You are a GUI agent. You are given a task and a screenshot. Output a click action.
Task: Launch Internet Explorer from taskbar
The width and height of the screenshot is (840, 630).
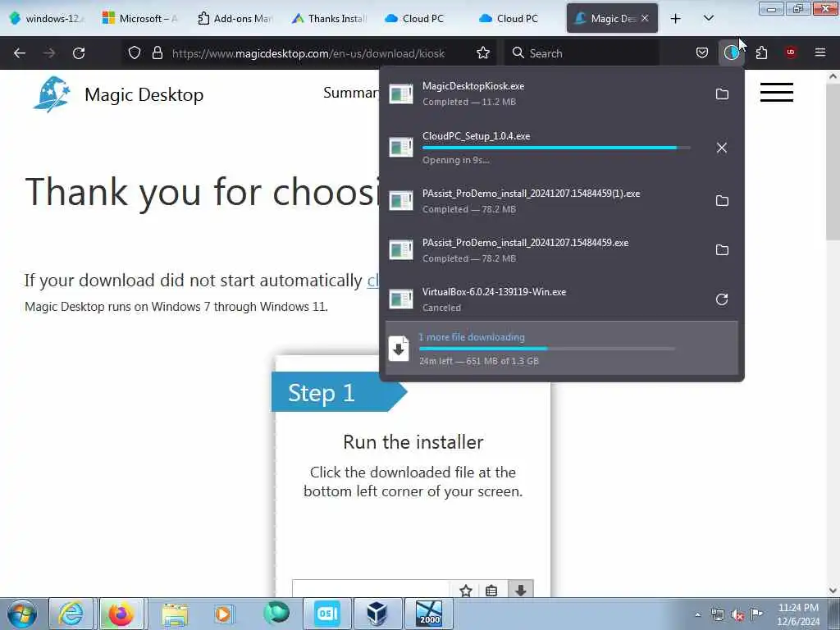(71, 614)
